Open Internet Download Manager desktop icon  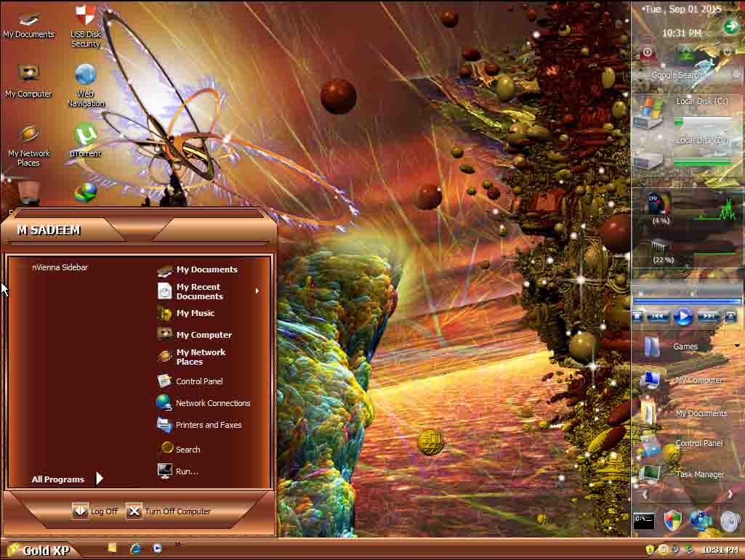(86, 193)
